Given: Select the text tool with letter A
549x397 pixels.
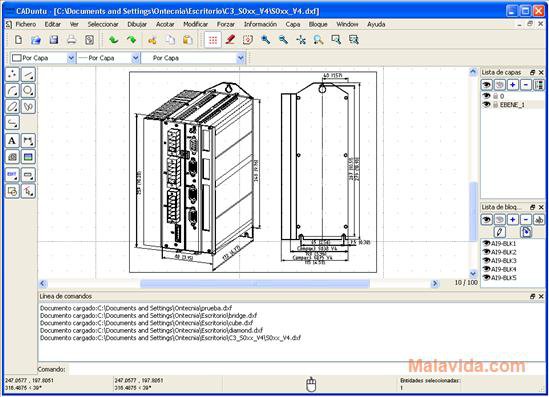Looking at the screenshot, I should pos(12,141).
